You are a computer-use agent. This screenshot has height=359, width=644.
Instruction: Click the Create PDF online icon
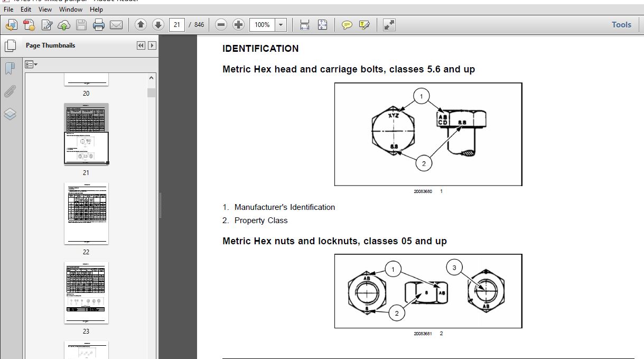coord(29,25)
